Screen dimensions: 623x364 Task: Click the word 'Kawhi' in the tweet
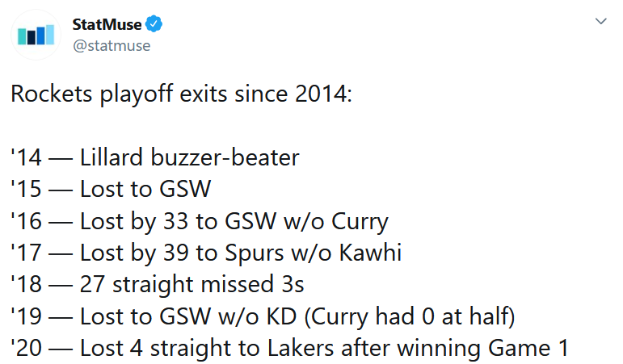click(370, 253)
